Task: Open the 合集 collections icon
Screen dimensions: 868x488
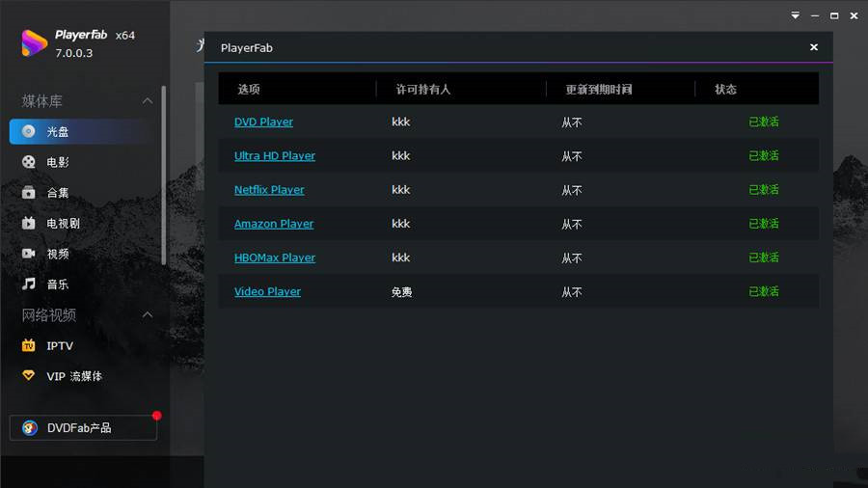Action: point(28,193)
